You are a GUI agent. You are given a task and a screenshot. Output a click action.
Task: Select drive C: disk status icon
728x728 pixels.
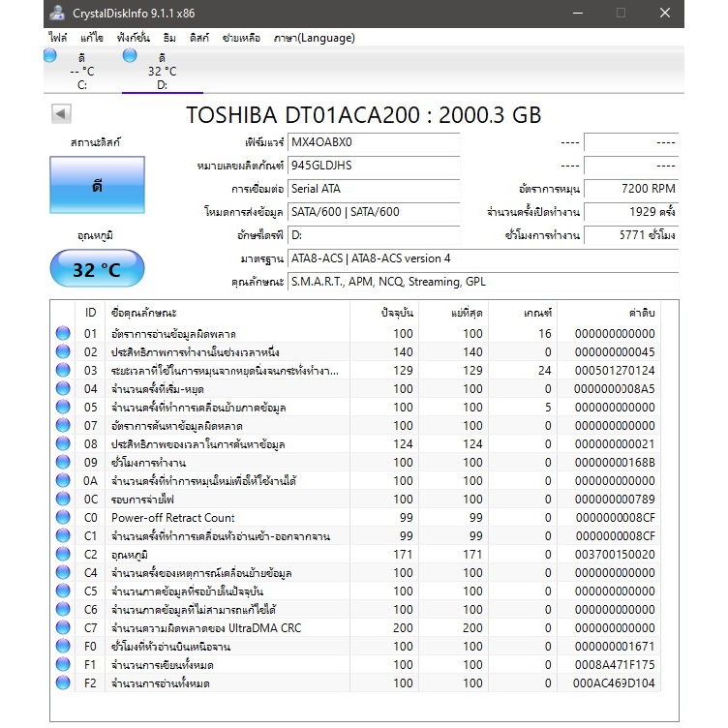[x=51, y=56]
